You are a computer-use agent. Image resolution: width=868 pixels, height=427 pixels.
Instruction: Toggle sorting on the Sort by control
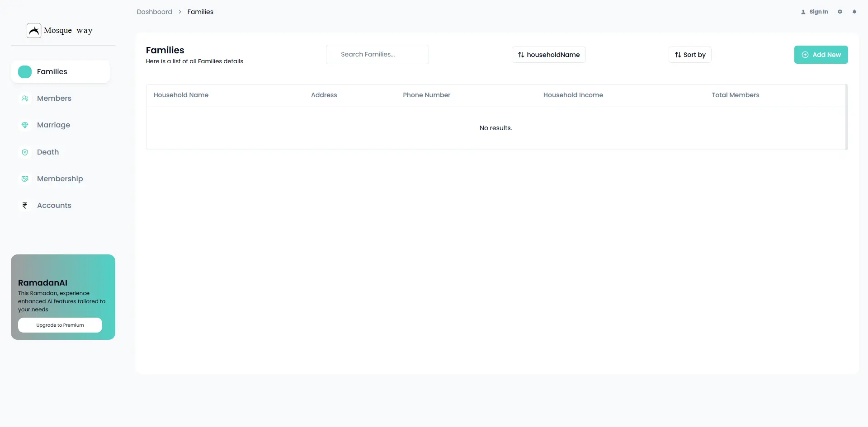click(x=678, y=54)
